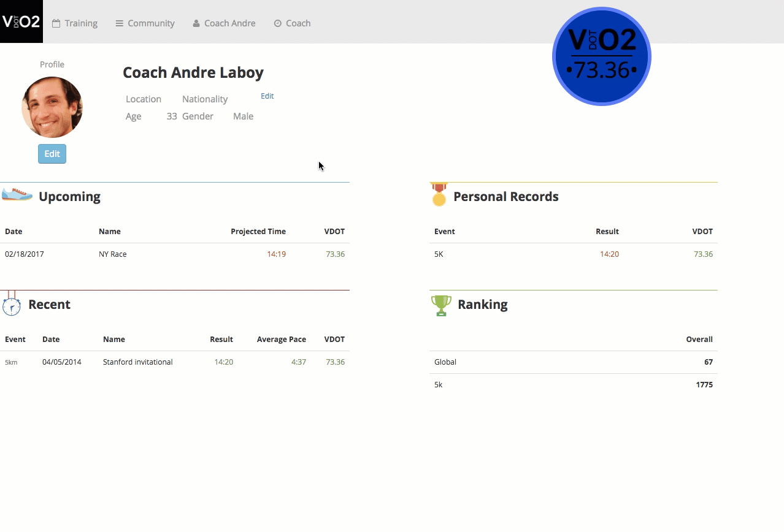This screenshot has width=784, height=532.
Task: Click the Projected Time column header
Action: click(x=258, y=231)
